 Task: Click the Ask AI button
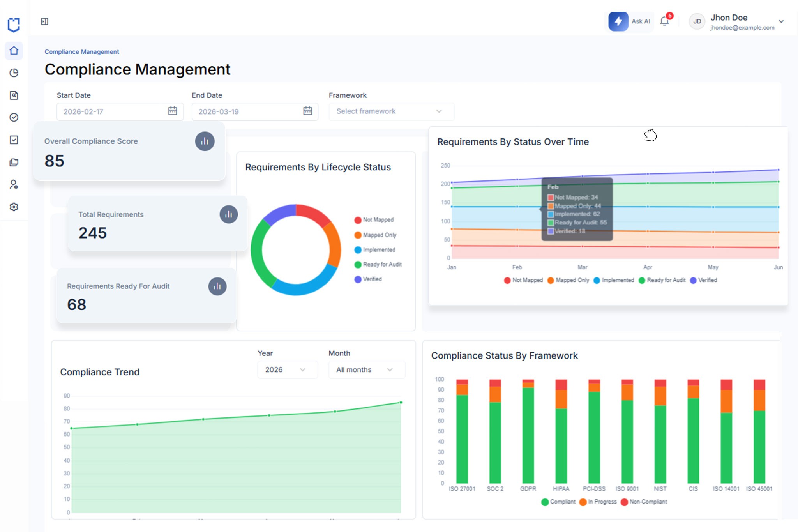[630, 21]
